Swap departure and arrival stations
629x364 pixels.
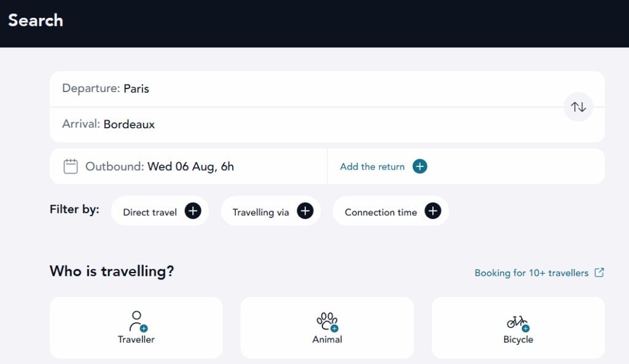(578, 107)
